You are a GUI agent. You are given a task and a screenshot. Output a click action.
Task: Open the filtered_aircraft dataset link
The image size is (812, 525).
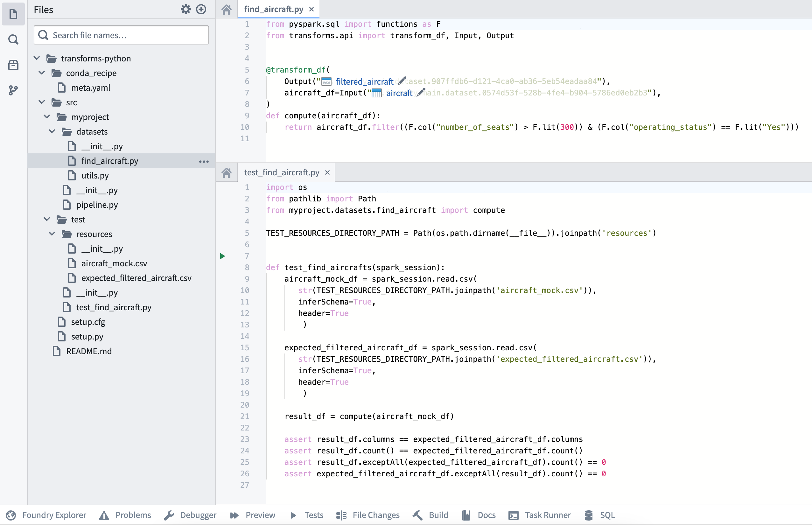364,81
